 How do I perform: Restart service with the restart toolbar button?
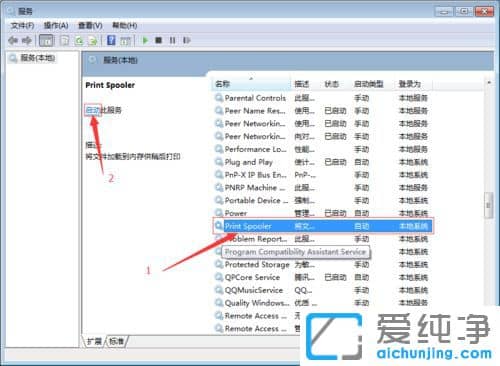pyautogui.click(x=187, y=41)
